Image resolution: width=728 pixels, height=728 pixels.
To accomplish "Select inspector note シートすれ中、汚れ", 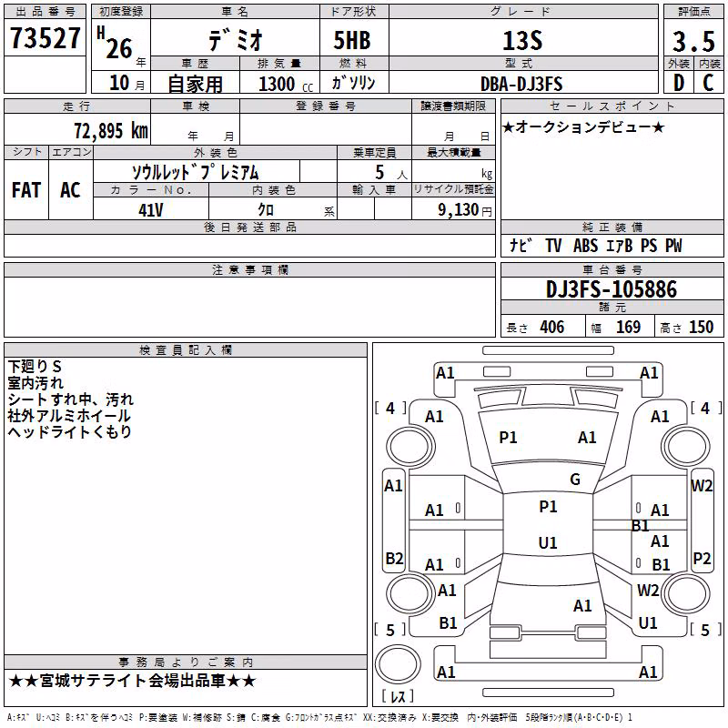I will [71, 399].
